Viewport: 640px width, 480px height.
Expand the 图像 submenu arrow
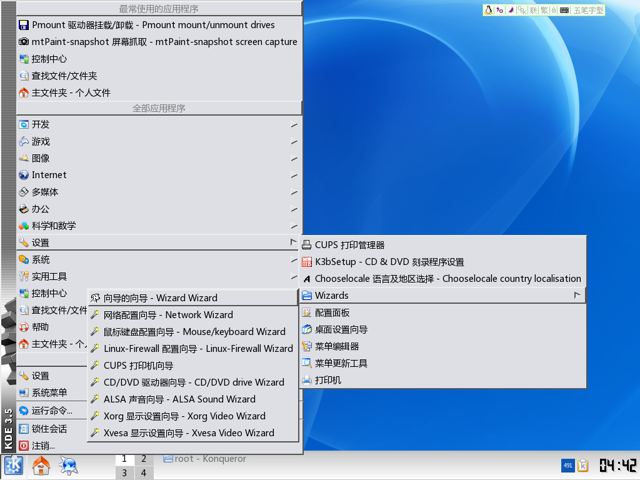click(294, 158)
